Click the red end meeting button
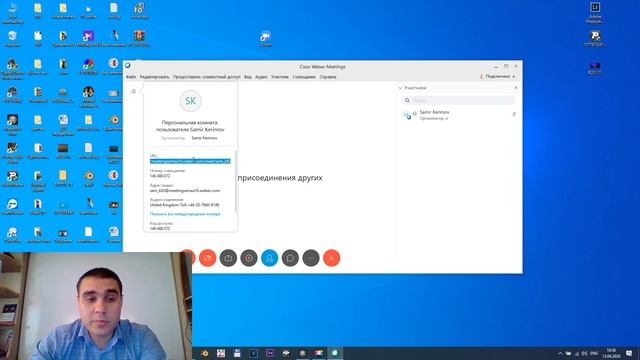The height and width of the screenshot is (360, 640). [x=331, y=258]
